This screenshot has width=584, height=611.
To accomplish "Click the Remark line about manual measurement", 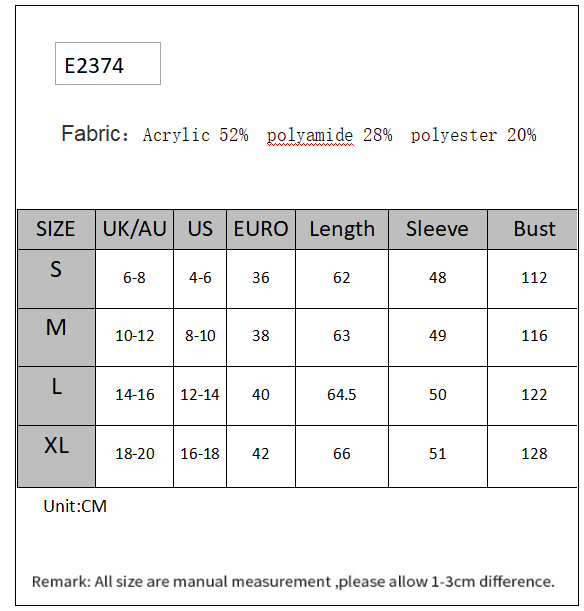I will [x=293, y=581].
